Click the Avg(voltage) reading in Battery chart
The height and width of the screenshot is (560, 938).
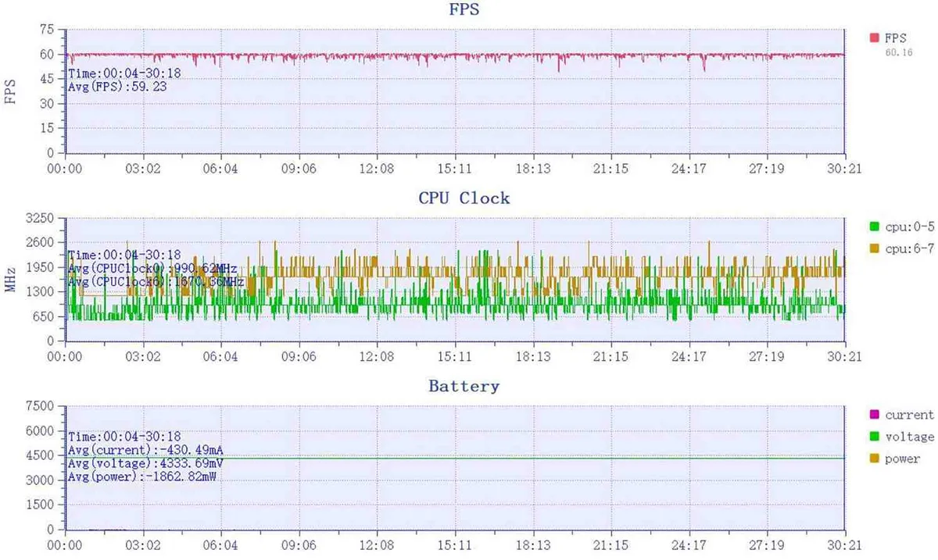139,462
